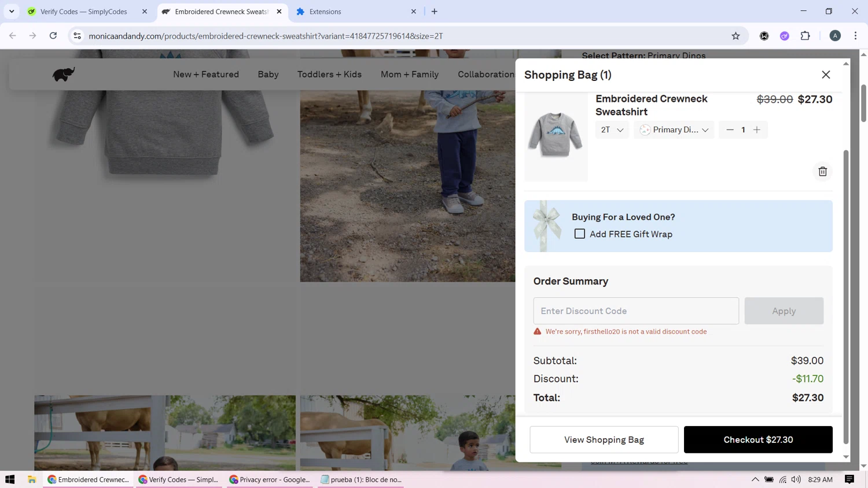The image size is (868, 488).
Task: Show hidden system tray icons
Action: pos(755,479)
